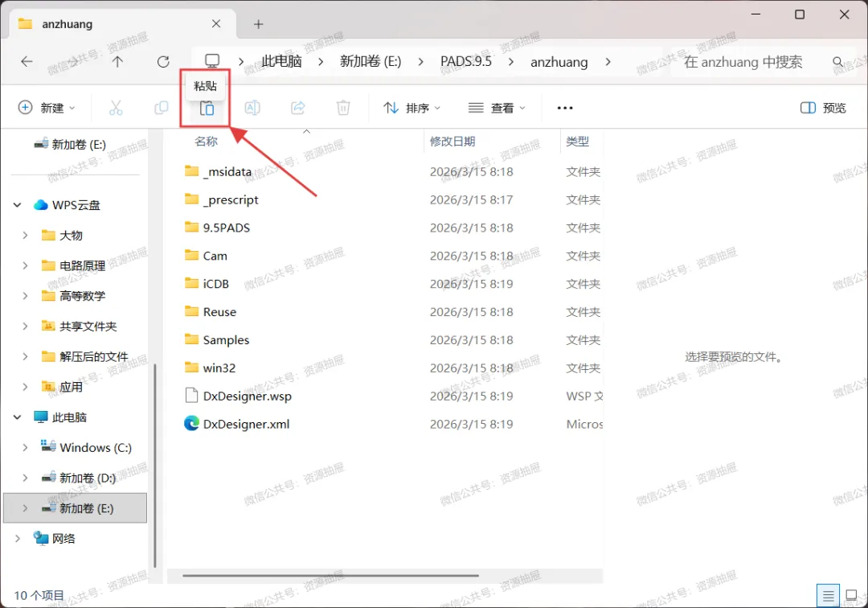This screenshot has height=608, width=868.
Task: Expand chevron after anzhuang in address bar
Action: [608, 61]
